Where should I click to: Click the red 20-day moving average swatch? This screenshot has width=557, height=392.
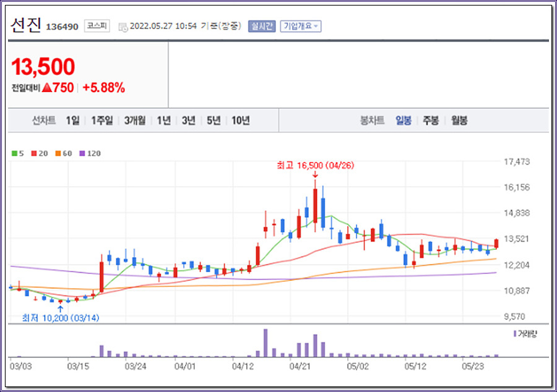34,153
